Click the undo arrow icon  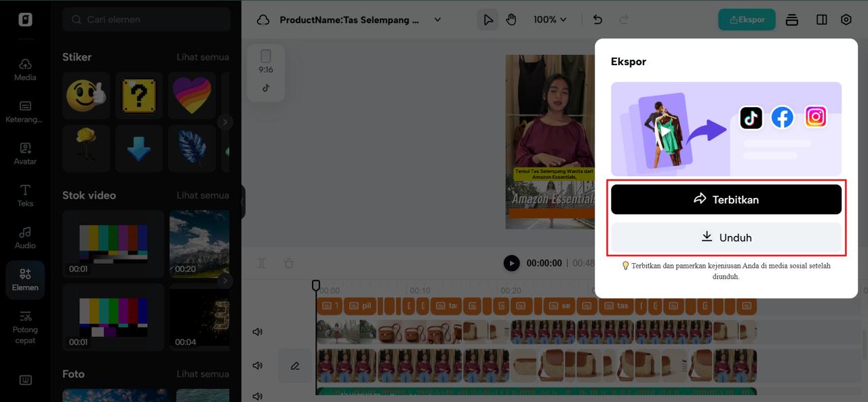tap(597, 20)
